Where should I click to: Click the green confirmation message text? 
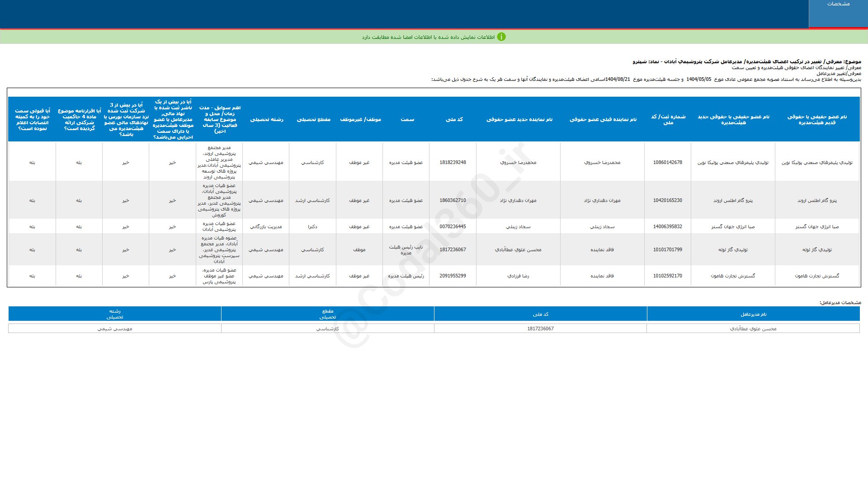[x=428, y=37]
